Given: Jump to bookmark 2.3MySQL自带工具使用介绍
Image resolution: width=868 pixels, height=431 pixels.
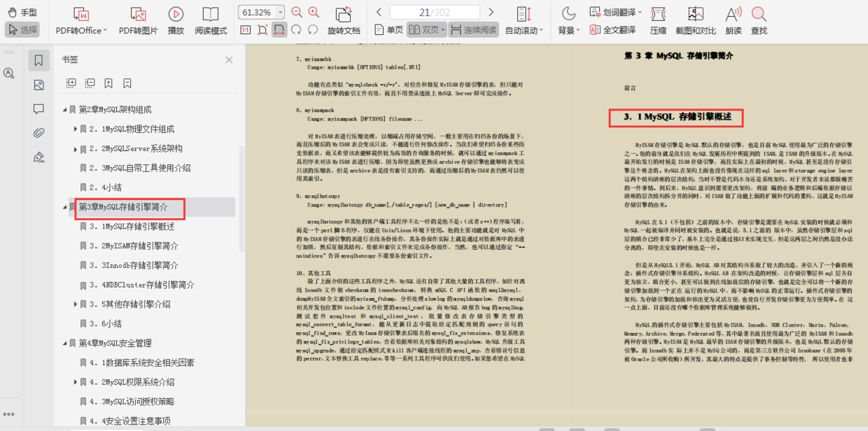Looking at the screenshot, I should pos(140,168).
